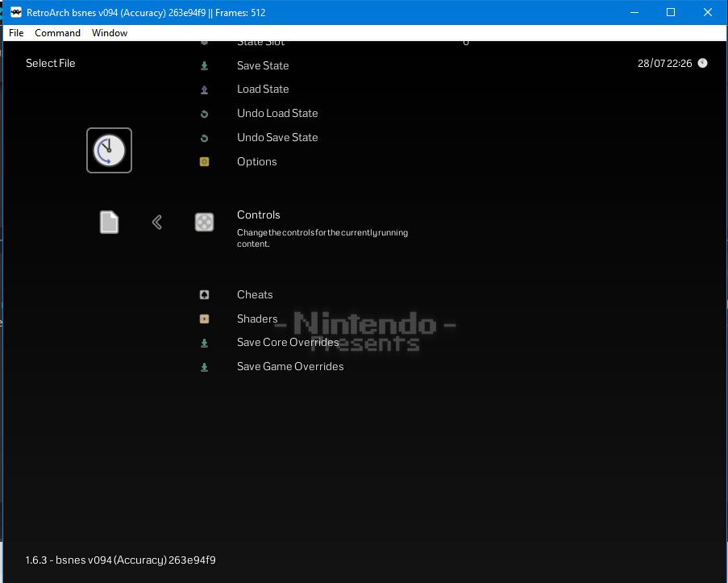
Task: Click the Controls description text
Action: pos(322,238)
